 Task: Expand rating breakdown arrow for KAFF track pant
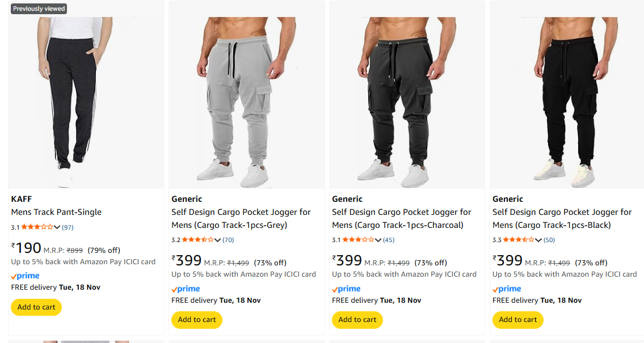tap(57, 228)
